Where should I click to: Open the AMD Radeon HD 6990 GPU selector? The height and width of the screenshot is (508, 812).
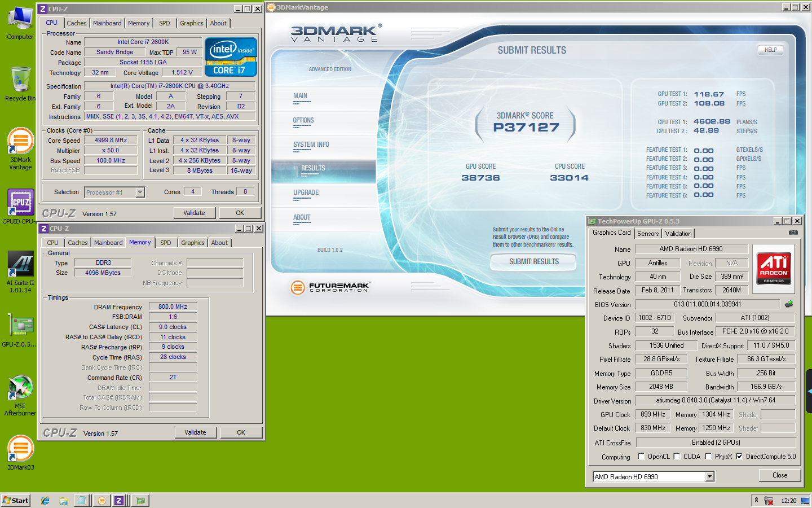pyautogui.click(x=654, y=477)
